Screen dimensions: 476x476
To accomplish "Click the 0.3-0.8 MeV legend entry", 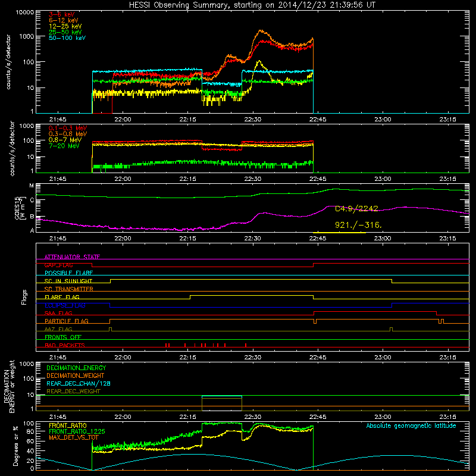I will 68,134.
